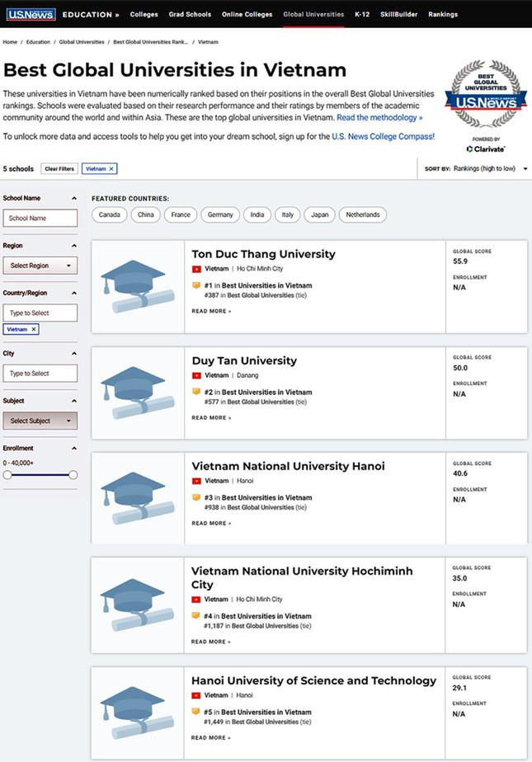The image size is (532, 762).
Task: Click Hanoi University of Science graduation icon
Action: coord(137,713)
